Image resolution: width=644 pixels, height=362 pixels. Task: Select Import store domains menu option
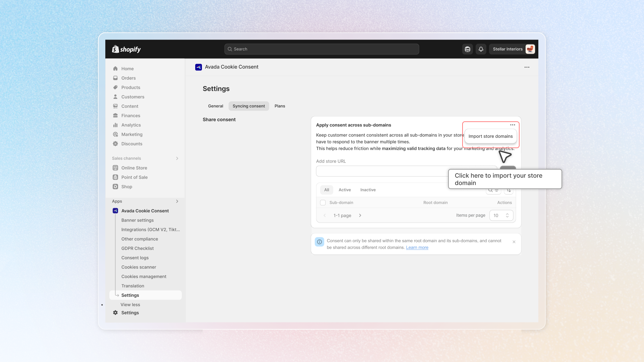pyautogui.click(x=490, y=136)
